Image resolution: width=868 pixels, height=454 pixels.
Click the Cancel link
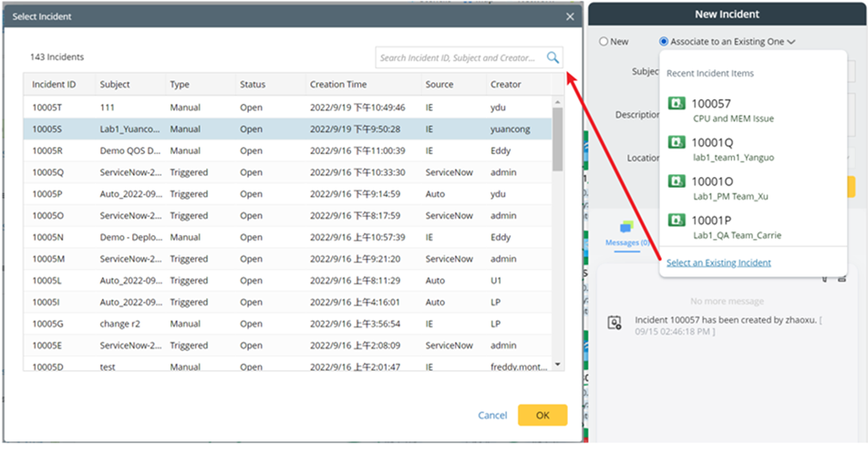pos(492,416)
